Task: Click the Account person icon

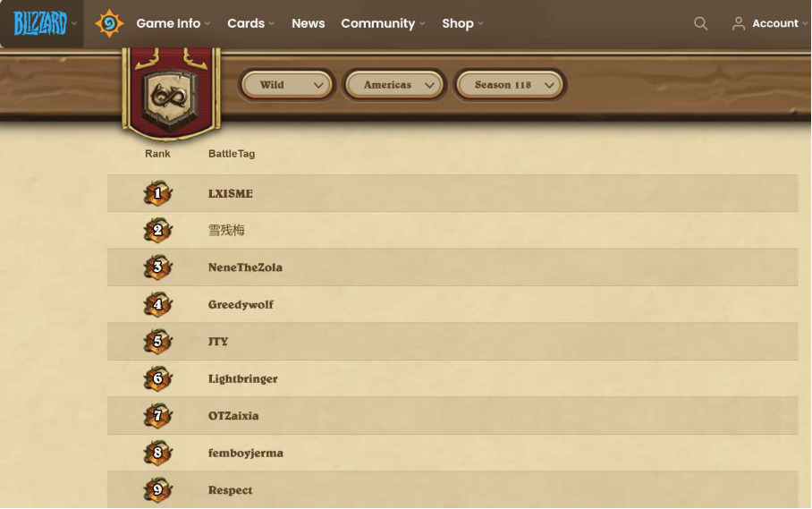Action: pyautogui.click(x=739, y=23)
